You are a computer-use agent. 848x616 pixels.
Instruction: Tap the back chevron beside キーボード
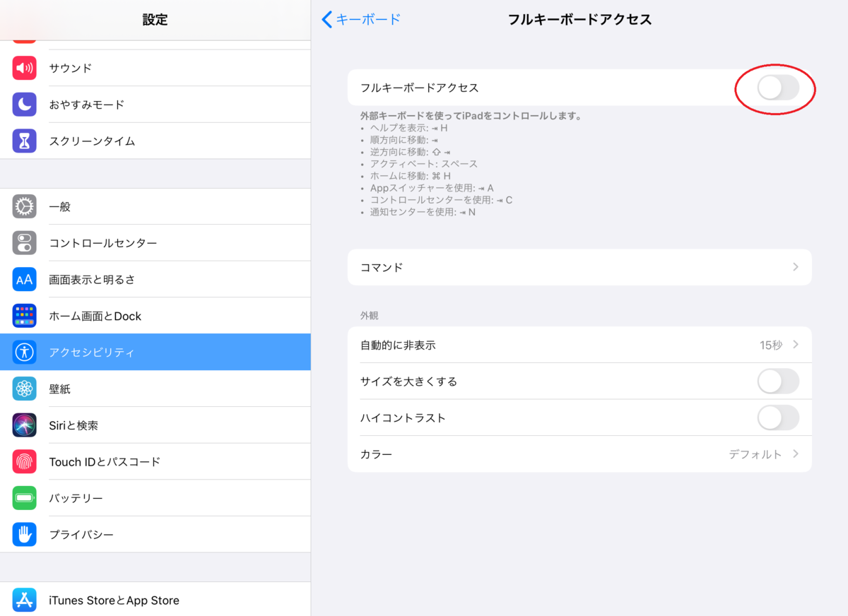[x=326, y=19]
